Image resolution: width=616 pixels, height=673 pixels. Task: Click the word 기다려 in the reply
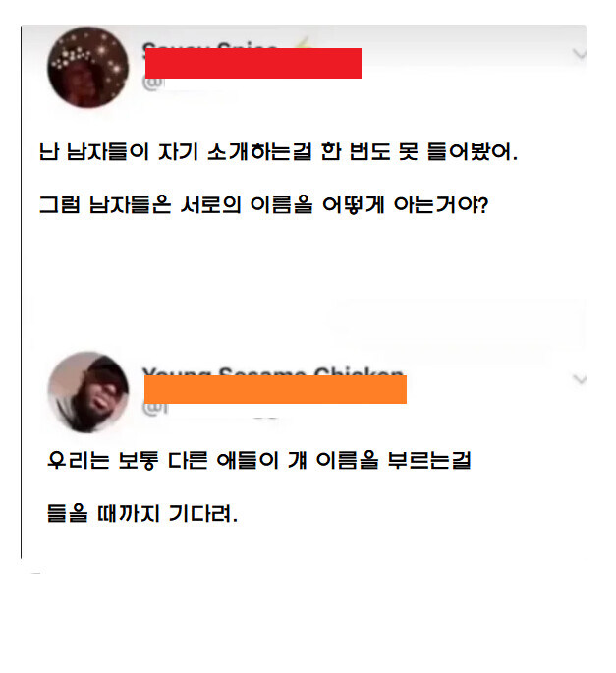click(202, 513)
